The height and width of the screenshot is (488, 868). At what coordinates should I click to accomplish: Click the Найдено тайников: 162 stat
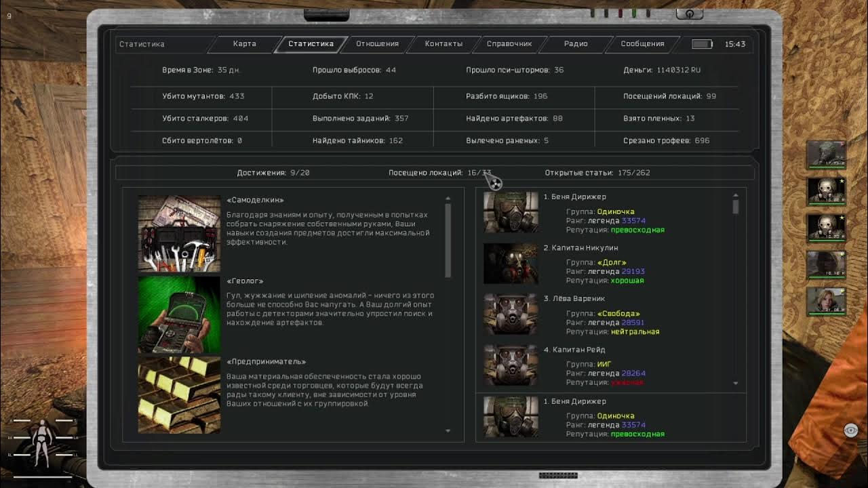[x=357, y=141]
